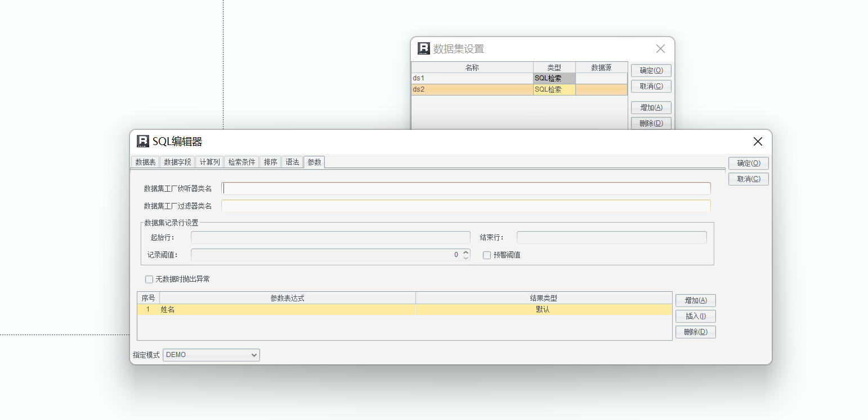This screenshot has width=868, height=420.
Task: Click 增加(A) in 数据集设置 dialog
Action: click(x=651, y=107)
